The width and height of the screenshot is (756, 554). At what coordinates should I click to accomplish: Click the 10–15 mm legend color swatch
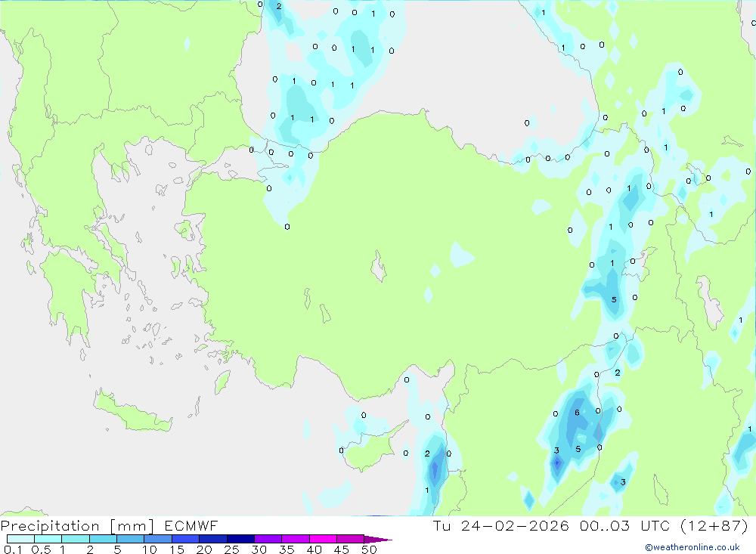click(x=158, y=539)
